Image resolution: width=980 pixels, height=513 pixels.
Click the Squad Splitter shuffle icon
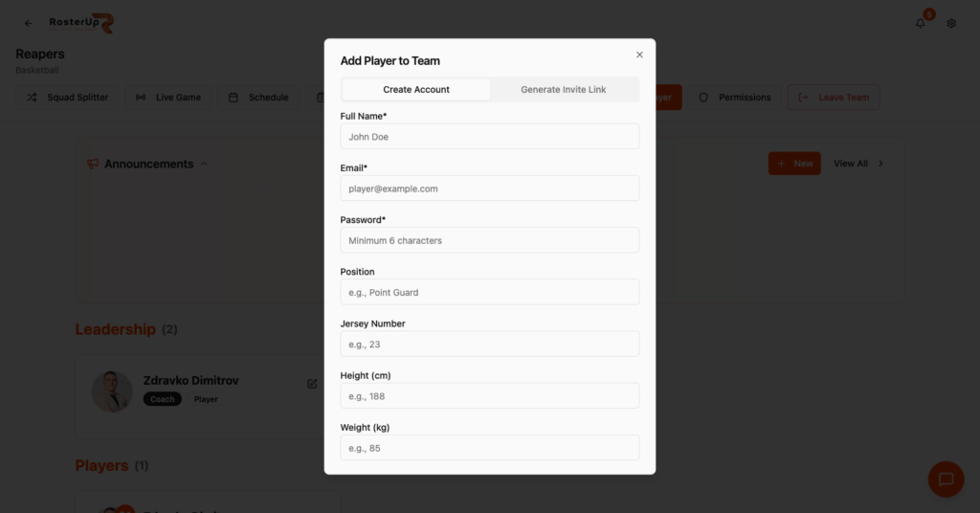point(32,98)
